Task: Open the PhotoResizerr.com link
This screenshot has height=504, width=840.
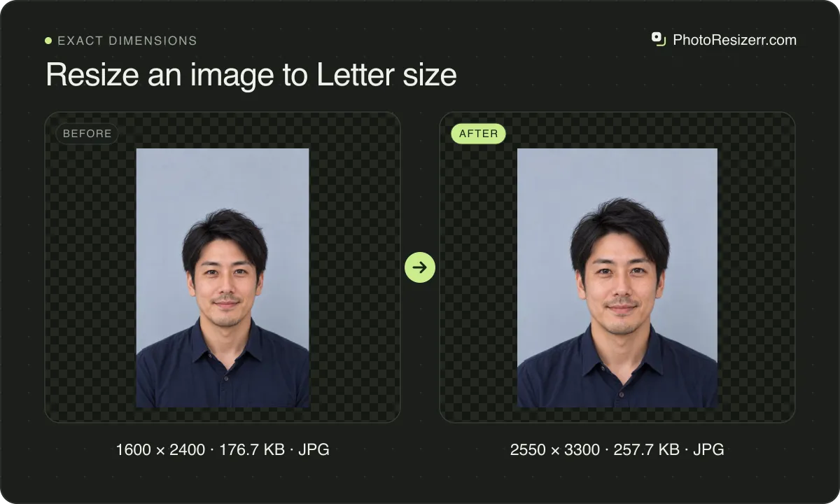Action: [734, 40]
